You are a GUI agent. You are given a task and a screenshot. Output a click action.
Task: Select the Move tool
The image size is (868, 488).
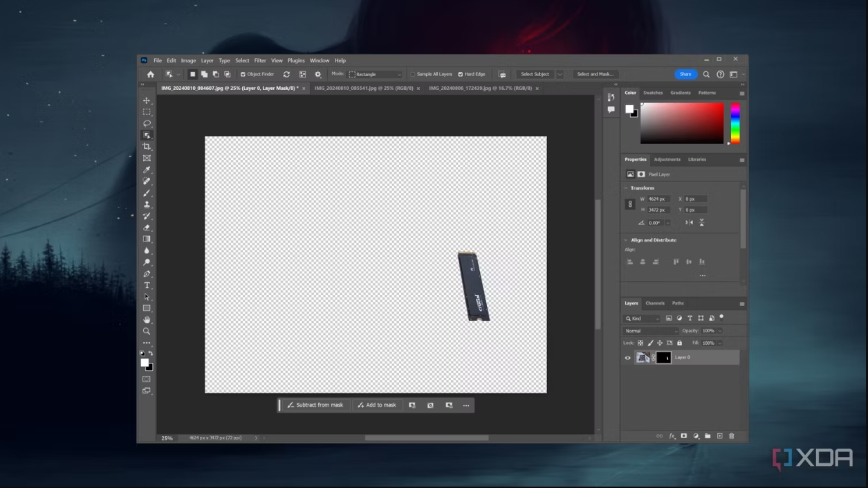[147, 100]
